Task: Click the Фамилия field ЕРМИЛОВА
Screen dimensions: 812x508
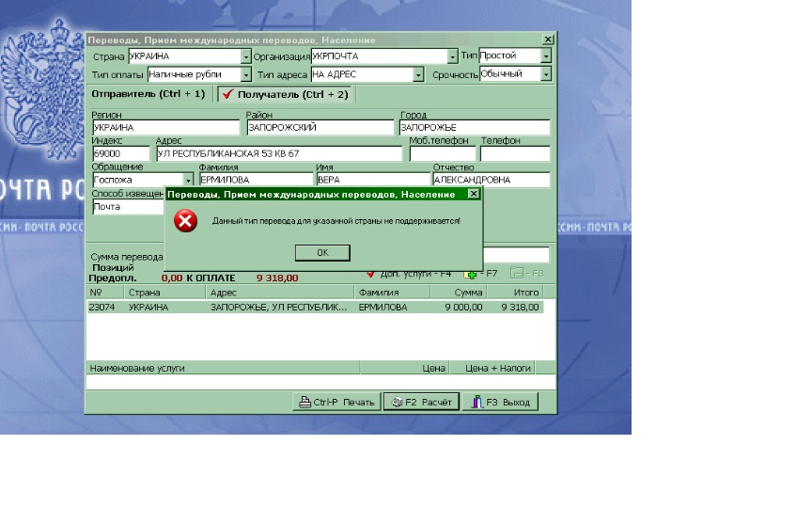Action: pyautogui.click(x=256, y=180)
